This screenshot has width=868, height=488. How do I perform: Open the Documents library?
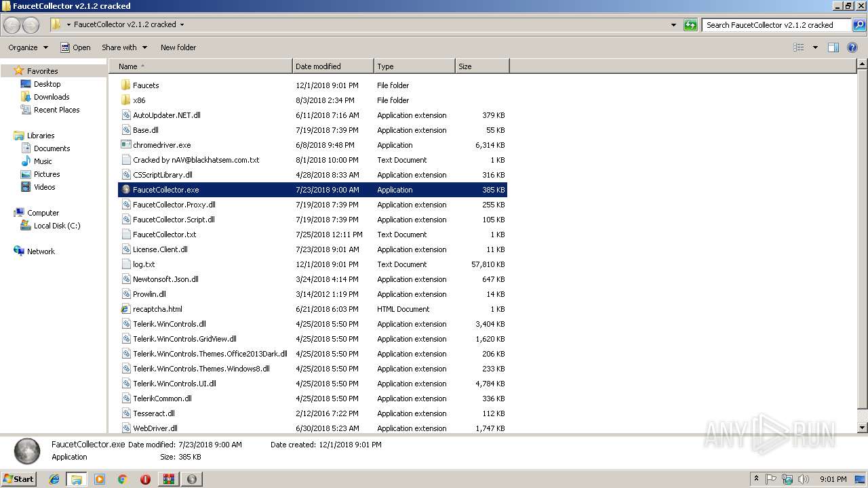pyautogui.click(x=52, y=148)
